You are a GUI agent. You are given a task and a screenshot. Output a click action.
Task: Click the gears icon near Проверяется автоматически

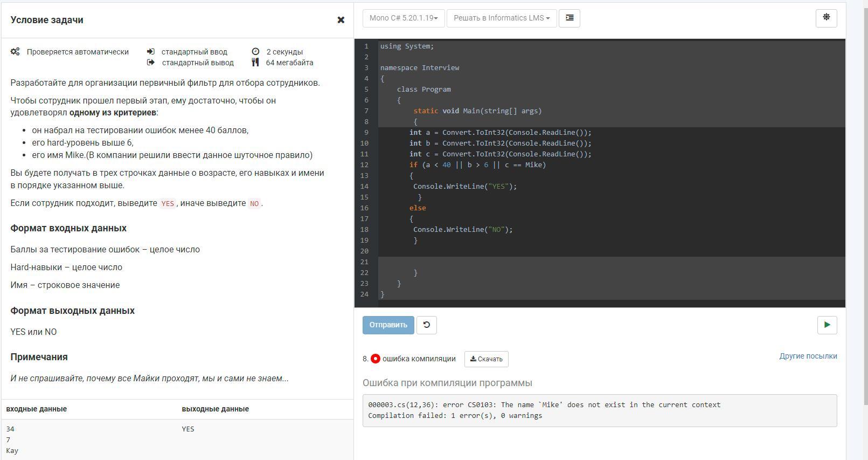click(x=15, y=52)
